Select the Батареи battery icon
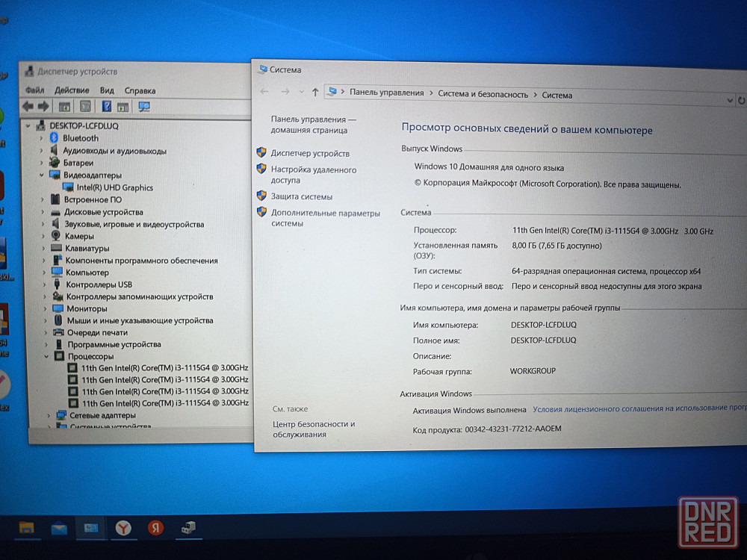The image size is (747, 560). pos(55,162)
